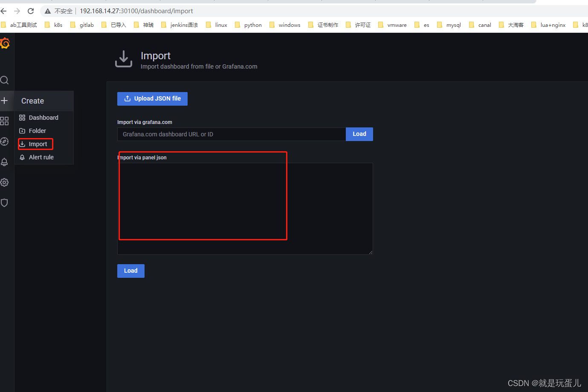The height and width of the screenshot is (392, 588).
Task: Open the Server Admin shield icon
Action: 4,203
